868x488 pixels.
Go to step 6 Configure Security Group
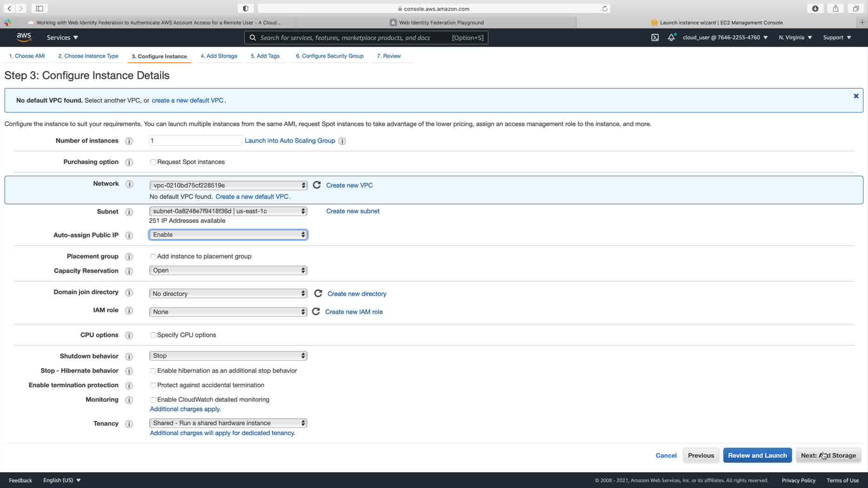(x=330, y=56)
